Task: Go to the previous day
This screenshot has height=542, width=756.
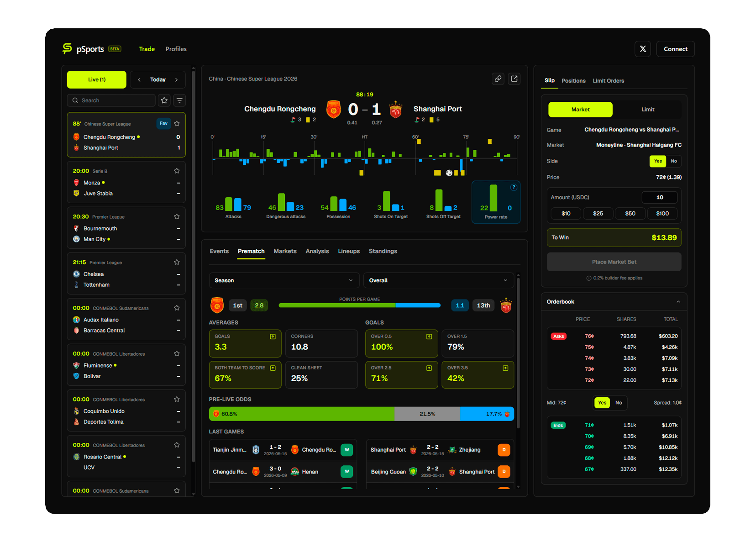Action: click(x=139, y=79)
